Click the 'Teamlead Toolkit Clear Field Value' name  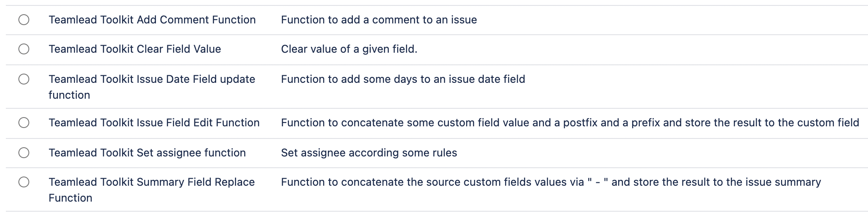pos(135,49)
